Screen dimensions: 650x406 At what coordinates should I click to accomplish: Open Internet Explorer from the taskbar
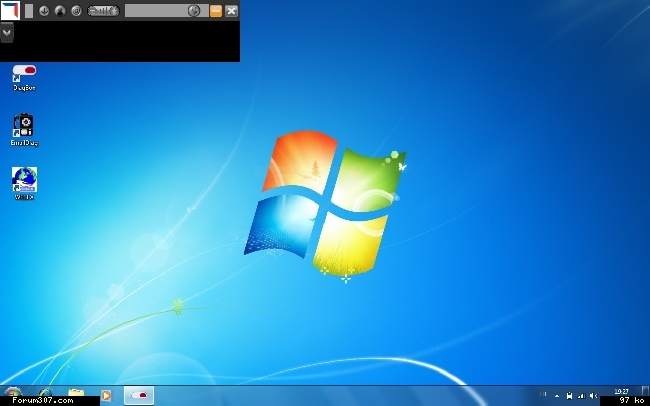pyautogui.click(x=45, y=392)
